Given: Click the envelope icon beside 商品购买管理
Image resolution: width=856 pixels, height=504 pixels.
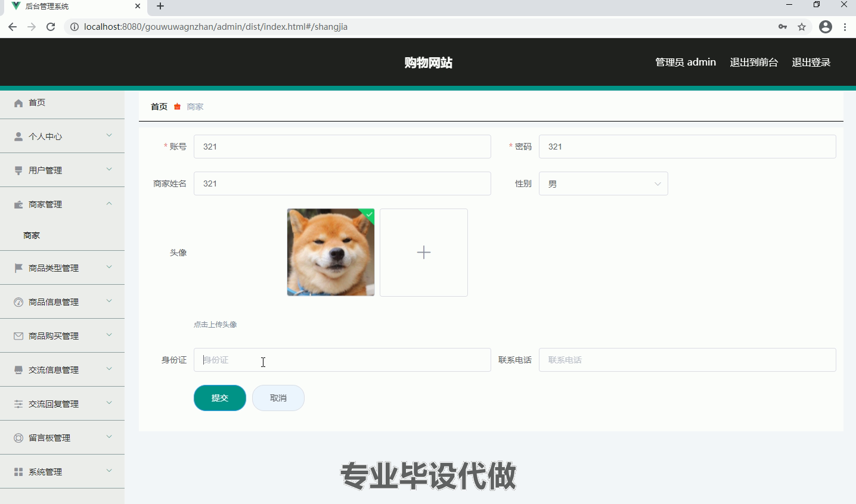Looking at the screenshot, I should [x=18, y=336].
